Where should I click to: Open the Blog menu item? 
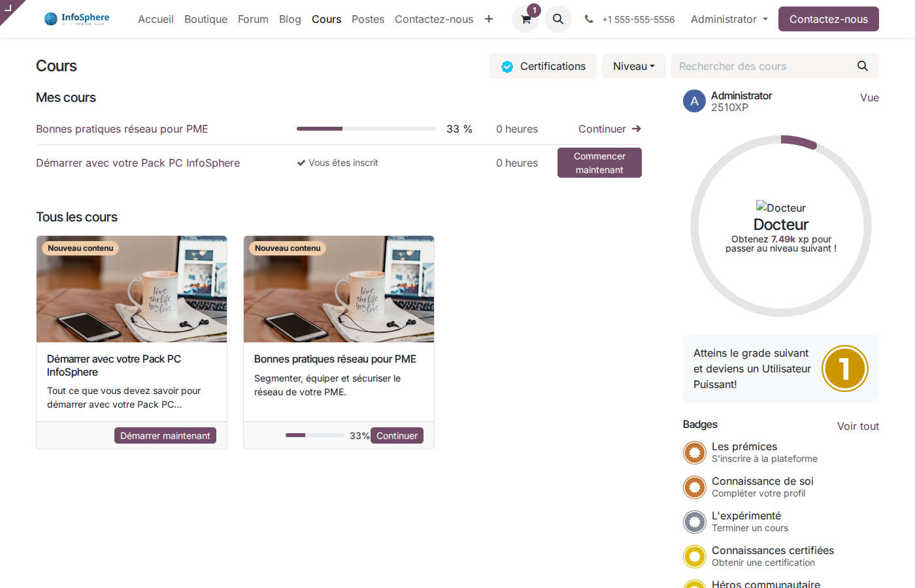click(x=290, y=19)
